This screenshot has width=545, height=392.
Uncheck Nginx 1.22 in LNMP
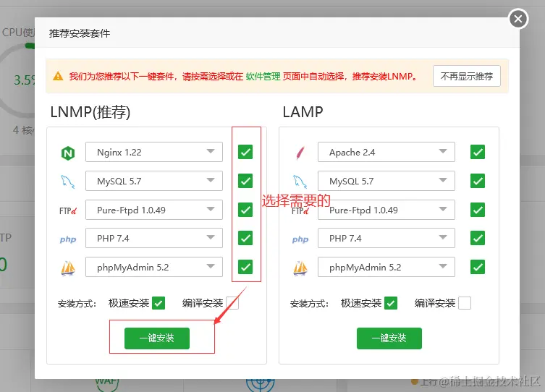(x=245, y=152)
